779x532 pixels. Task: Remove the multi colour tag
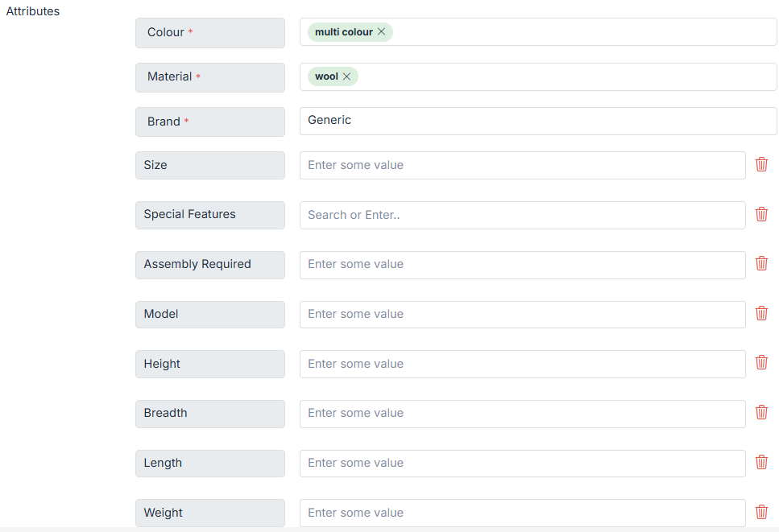[382, 32]
